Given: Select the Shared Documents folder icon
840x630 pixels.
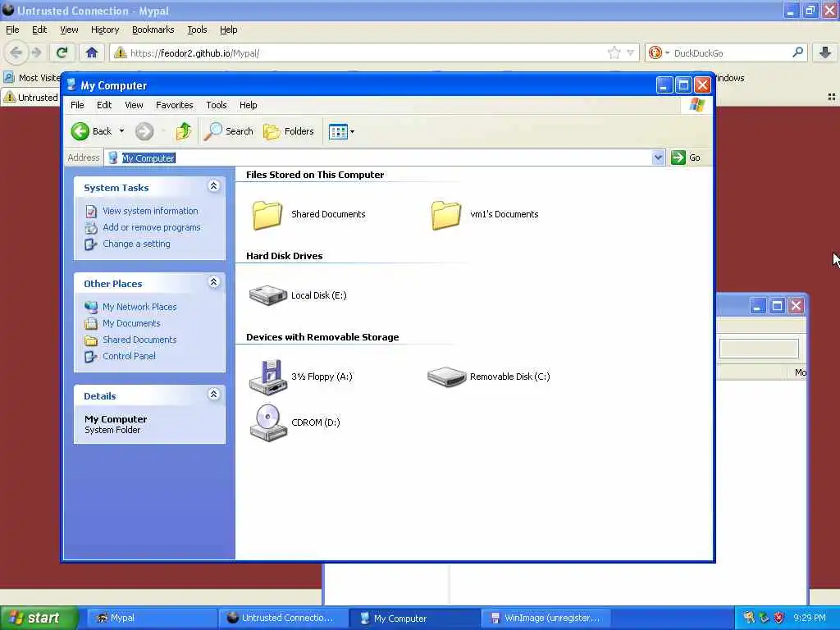Looking at the screenshot, I should (x=267, y=215).
